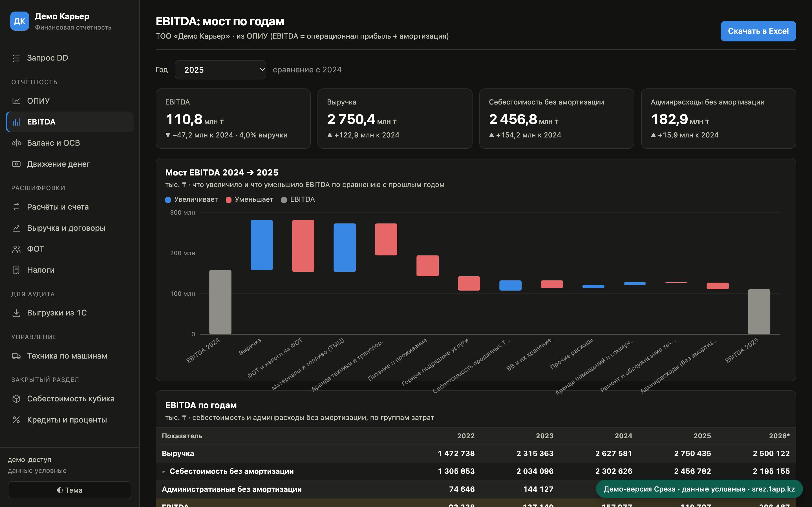Open Техника по машинам truck icon
This screenshot has width=812, height=507.
point(16,356)
